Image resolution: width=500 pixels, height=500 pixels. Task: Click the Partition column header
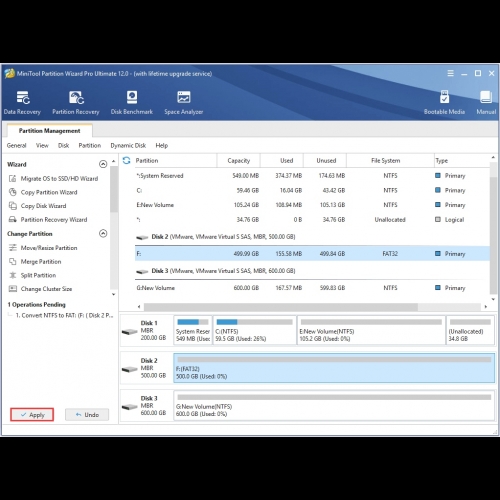tap(175, 161)
